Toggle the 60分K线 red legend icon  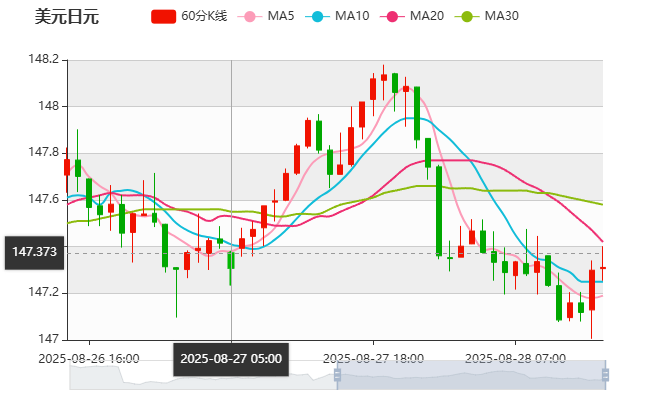(x=164, y=16)
